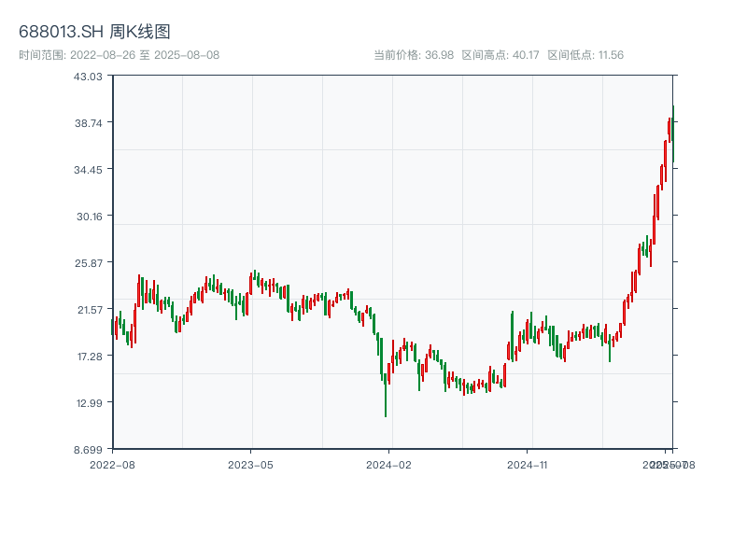The height and width of the screenshot is (560, 747).
Task: Select the 2023-05 x-axis date label
Action: [x=250, y=464]
